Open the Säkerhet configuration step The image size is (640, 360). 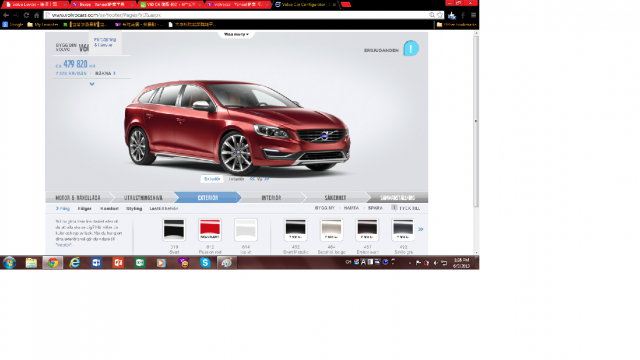(x=336, y=198)
